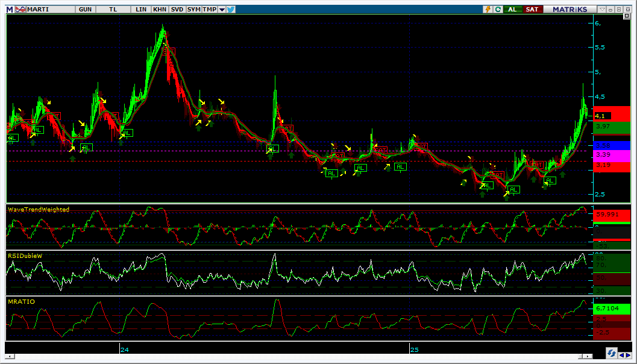Viewport: 637px width, 364px height.
Task: Expand the dropdown arrow next to TMP
Action: [222, 10]
